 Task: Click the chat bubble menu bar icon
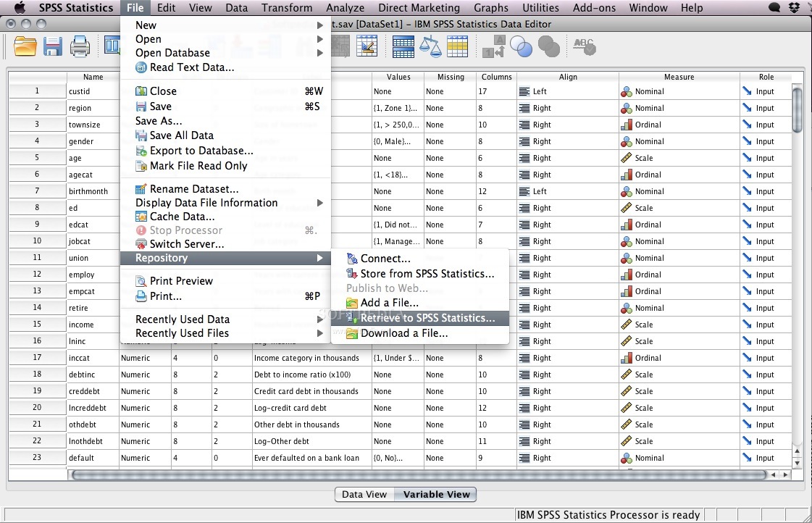[x=774, y=8]
